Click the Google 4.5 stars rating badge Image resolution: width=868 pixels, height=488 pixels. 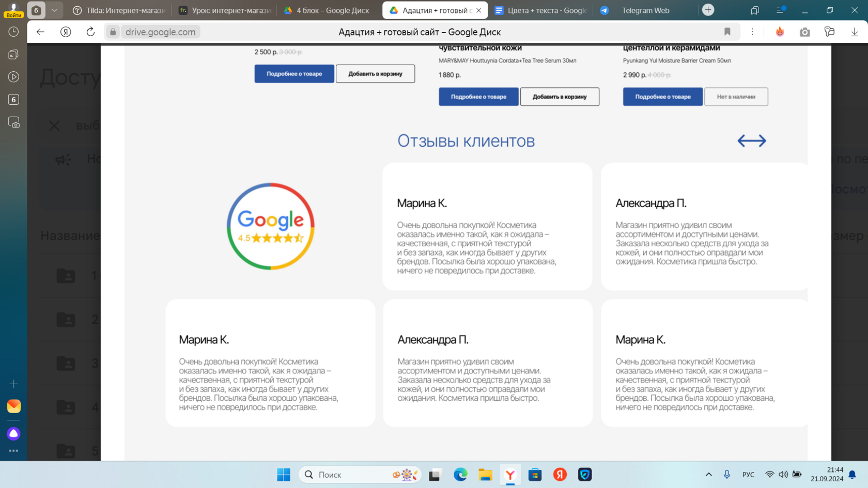[x=271, y=226]
